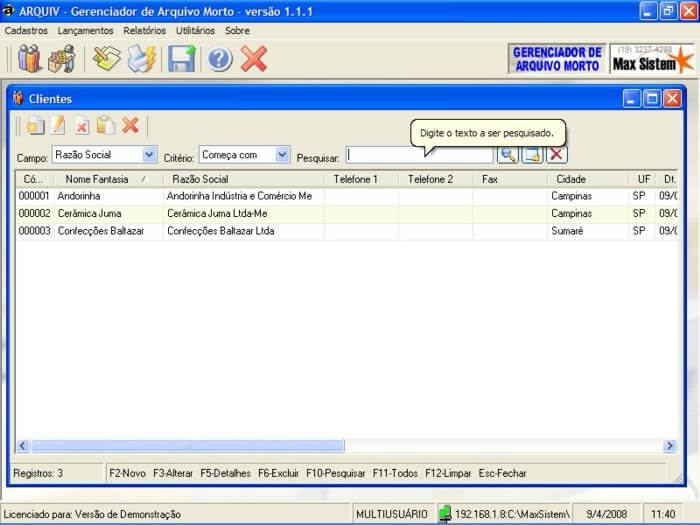Select the Razão Social combo box field
The height and width of the screenshot is (525, 700).
coord(104,155)
